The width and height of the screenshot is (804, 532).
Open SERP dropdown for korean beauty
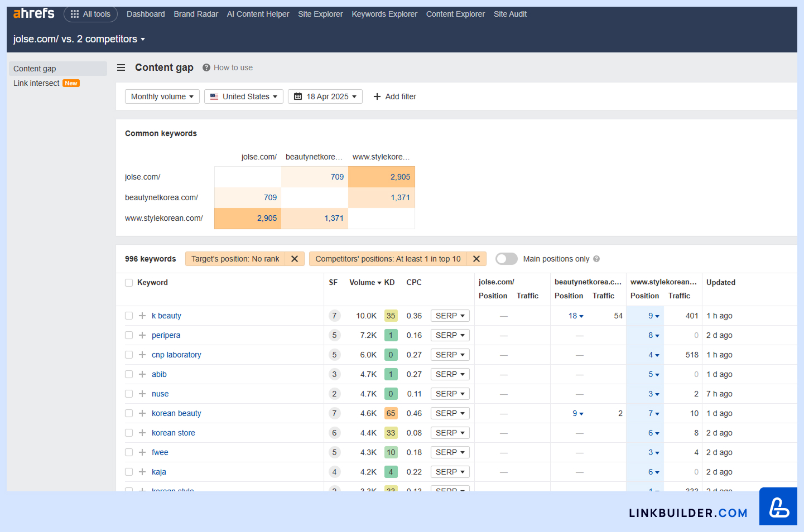tap(450, 413)
